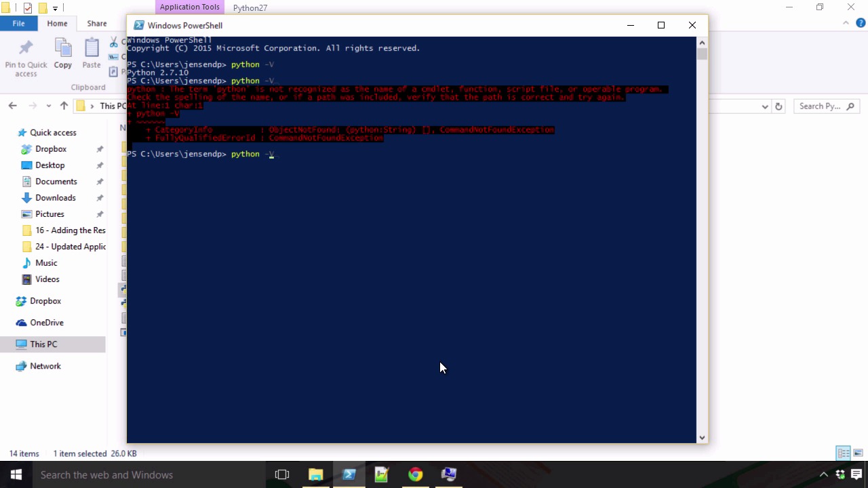868x488 pixels.
Task: Click the PowerShell scrollbar down arrow
Action: [702, 438]
